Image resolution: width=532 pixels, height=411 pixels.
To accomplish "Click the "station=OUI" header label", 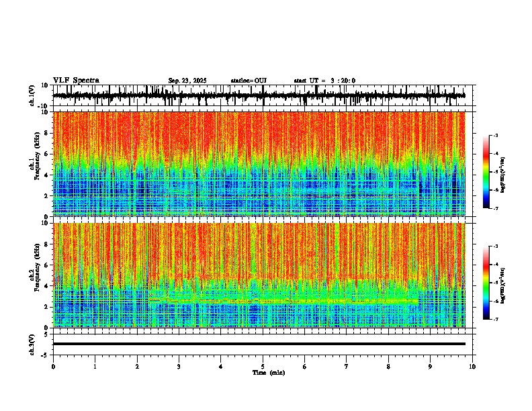I will [x=249, y=81].
